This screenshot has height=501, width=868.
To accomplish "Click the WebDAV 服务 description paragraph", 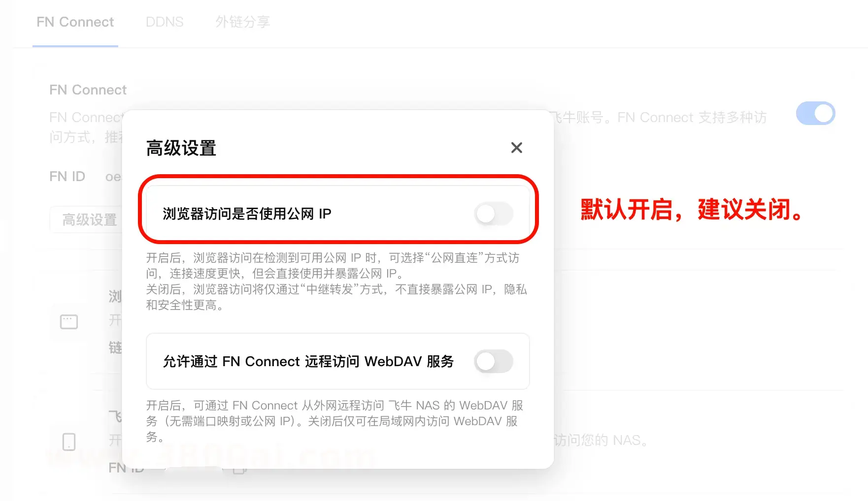I will (335, 421).
